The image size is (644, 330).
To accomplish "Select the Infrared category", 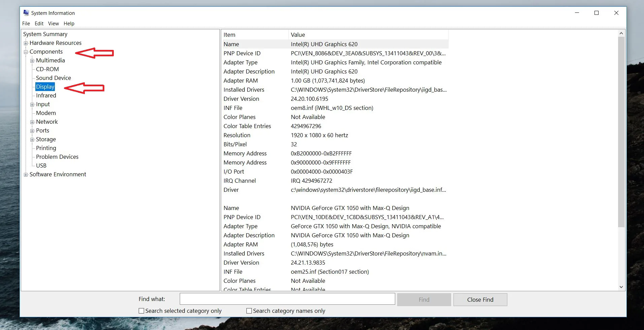I will (x=46, y=95).
